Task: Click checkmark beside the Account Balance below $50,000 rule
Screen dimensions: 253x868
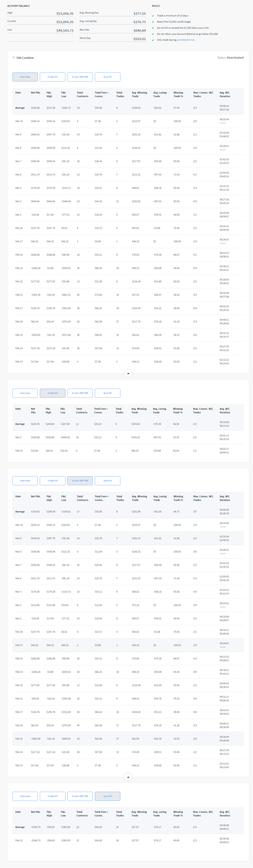Action: [153, 34]
